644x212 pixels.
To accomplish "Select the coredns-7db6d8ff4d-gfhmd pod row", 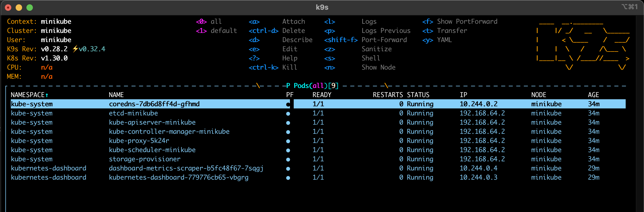I will click(318, 104).
